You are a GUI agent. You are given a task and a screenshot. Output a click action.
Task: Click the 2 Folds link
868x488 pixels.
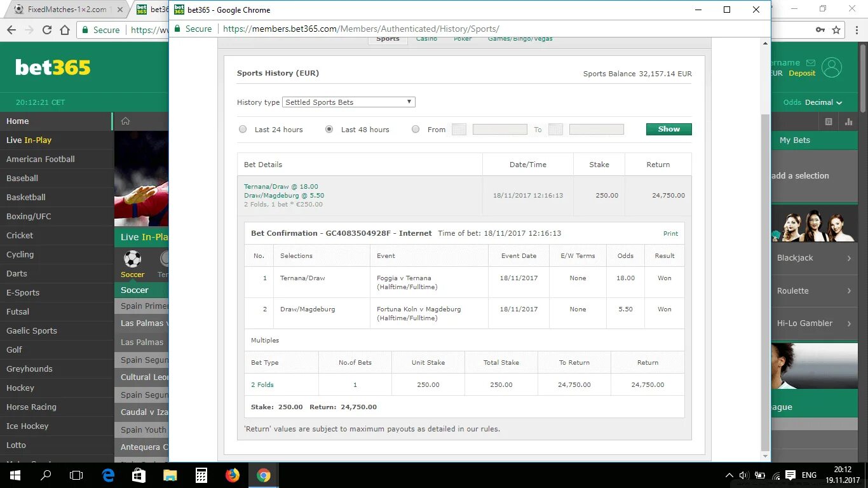(262, 385)
